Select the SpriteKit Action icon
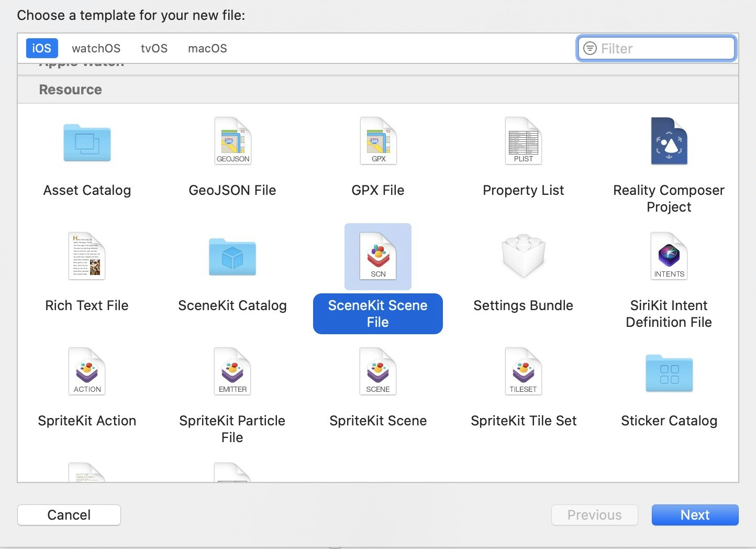 pyautogui.click(x=87, y=371)
